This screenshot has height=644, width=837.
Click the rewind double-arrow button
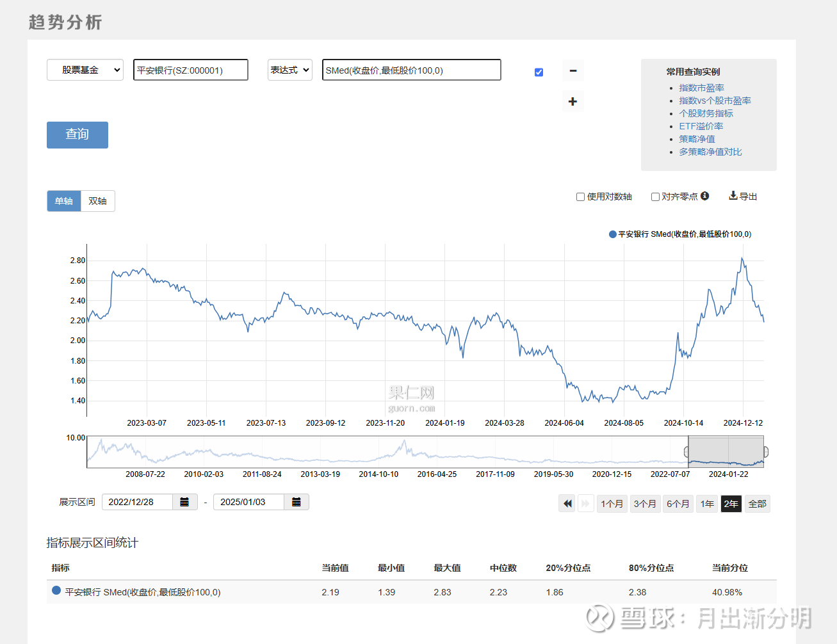(567, 504)
